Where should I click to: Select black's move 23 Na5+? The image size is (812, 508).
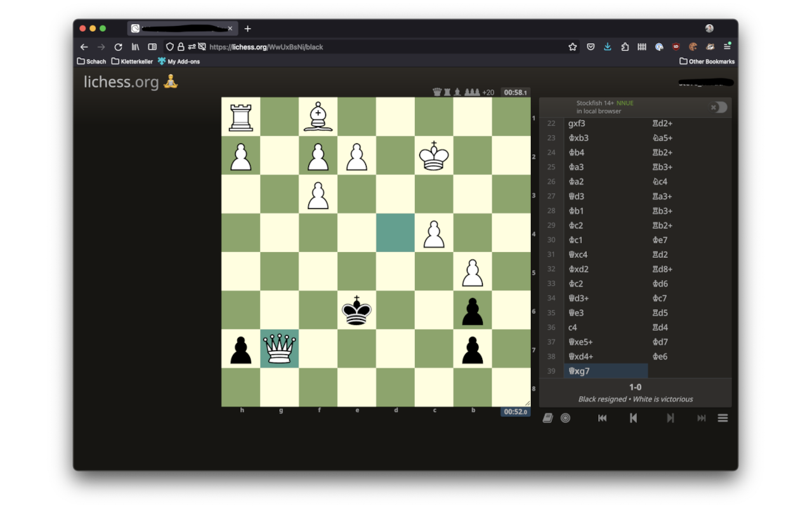690,138
